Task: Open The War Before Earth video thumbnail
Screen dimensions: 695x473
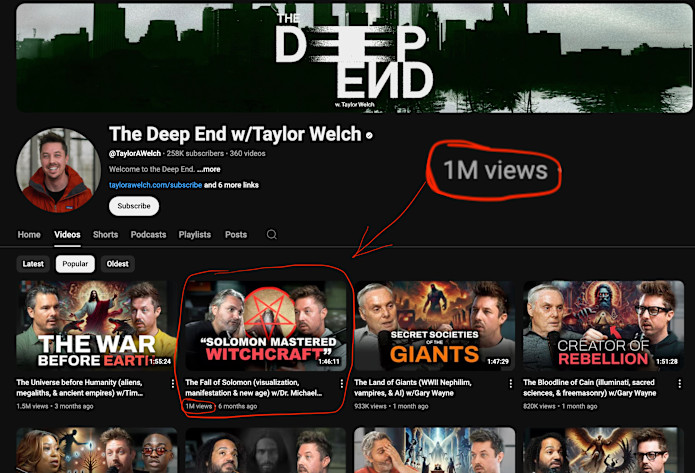Action: (x=97, y=325)
